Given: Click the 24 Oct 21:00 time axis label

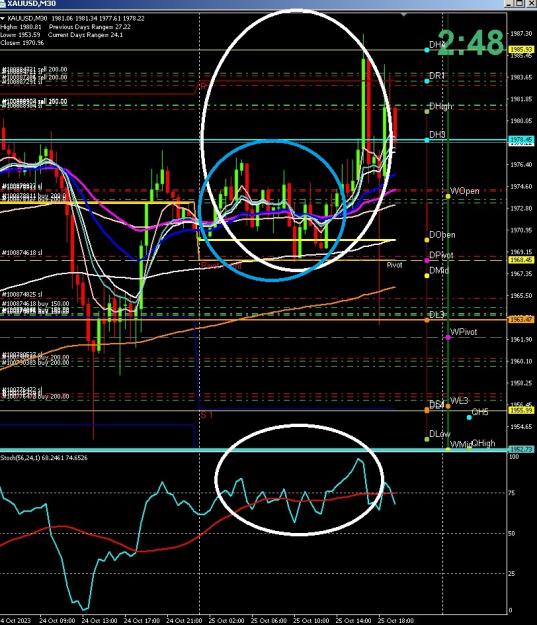Looking at the screenshot, I should click(x=184, y=621).
